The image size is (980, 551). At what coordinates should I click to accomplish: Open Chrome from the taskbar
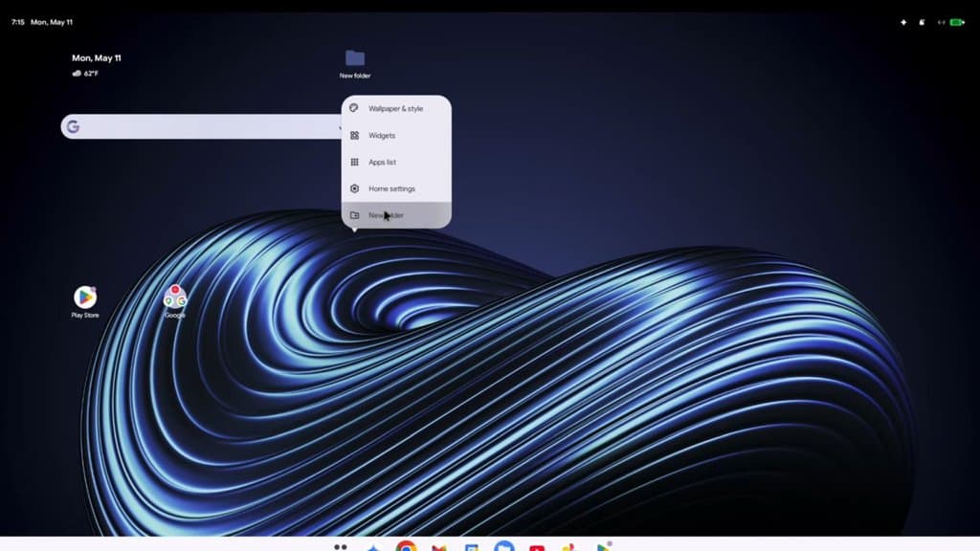[406, 546]
